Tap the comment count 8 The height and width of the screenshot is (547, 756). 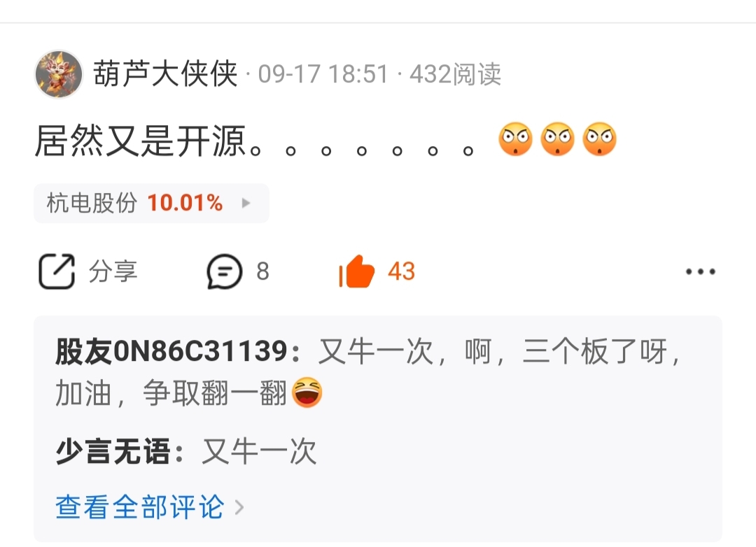tap(262, 271)
